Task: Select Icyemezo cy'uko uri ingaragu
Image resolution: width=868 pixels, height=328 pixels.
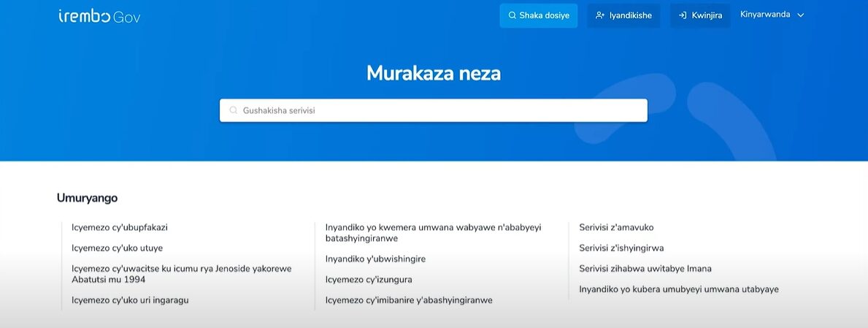Action: tap(130, 300)
